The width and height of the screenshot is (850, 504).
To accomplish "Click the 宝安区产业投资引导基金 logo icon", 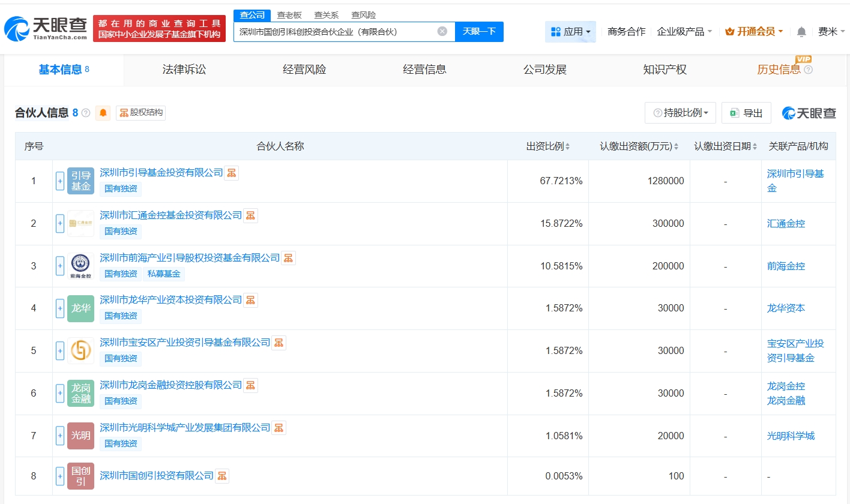I will pos(80,351).
